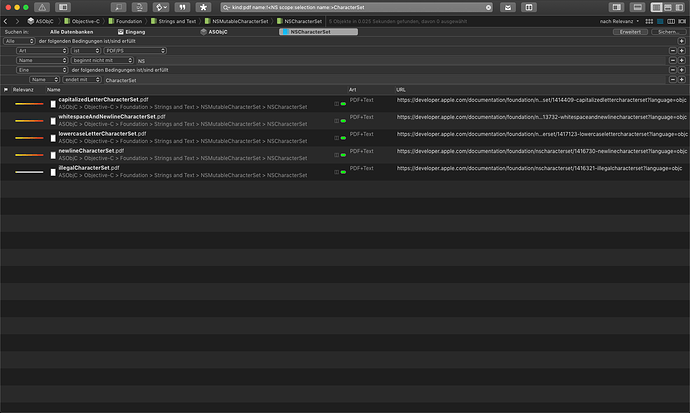Click the annotation note toolbar icon
The width and height of the screenshot is (690, 413).
(x=118, y=7)
